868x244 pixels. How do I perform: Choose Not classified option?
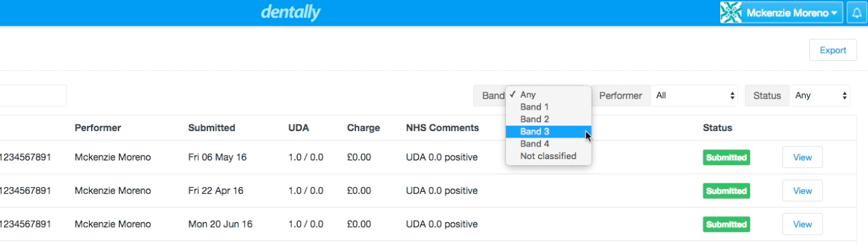click(x=549, y=156)
